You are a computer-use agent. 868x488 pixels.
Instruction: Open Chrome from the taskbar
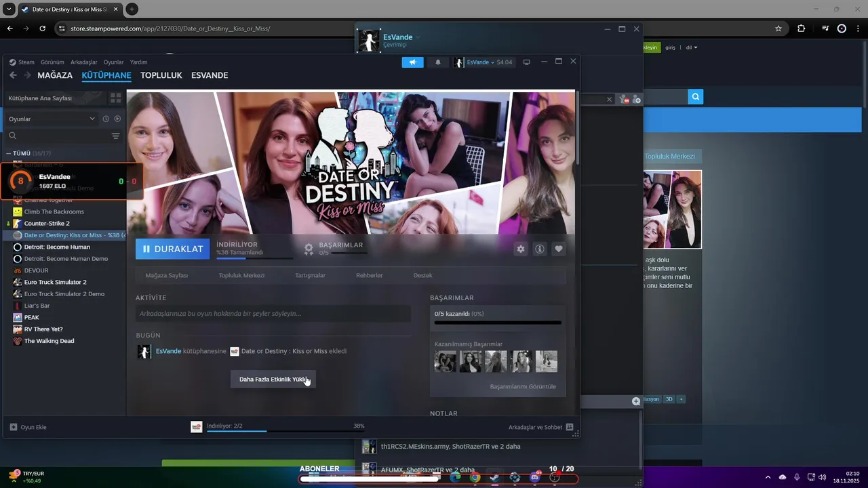tap(475, 477)
